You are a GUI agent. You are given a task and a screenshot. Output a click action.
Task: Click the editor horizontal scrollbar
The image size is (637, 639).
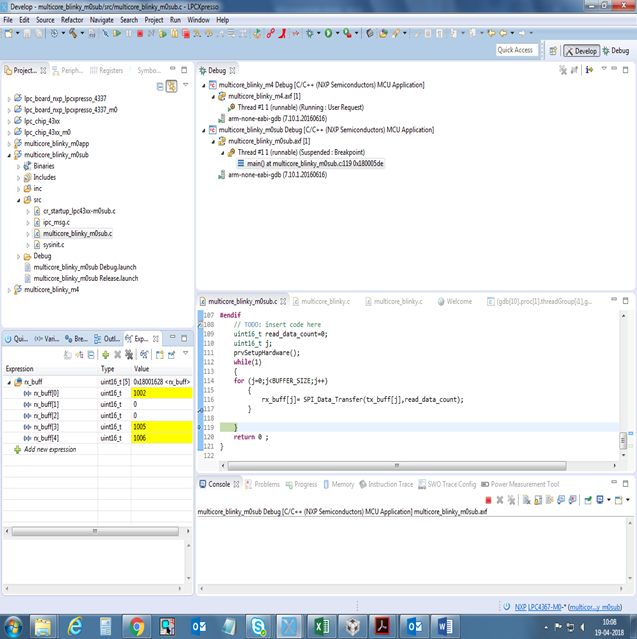click(397, 465)
